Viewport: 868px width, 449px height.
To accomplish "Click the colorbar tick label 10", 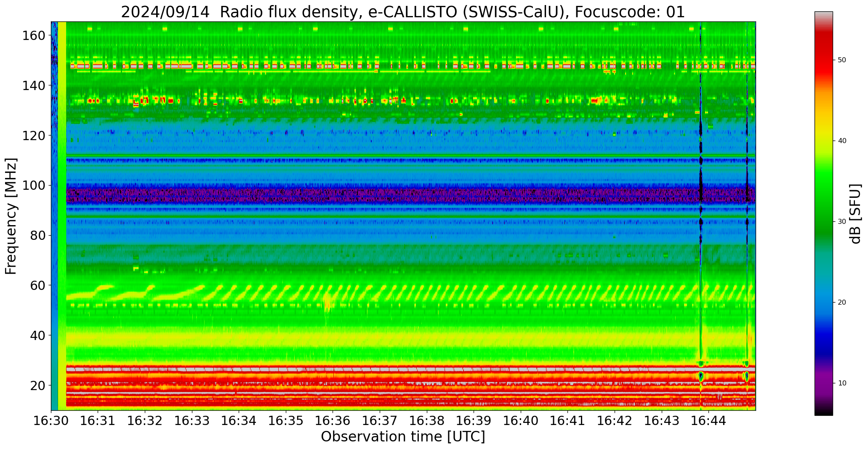I will point(842,383).
